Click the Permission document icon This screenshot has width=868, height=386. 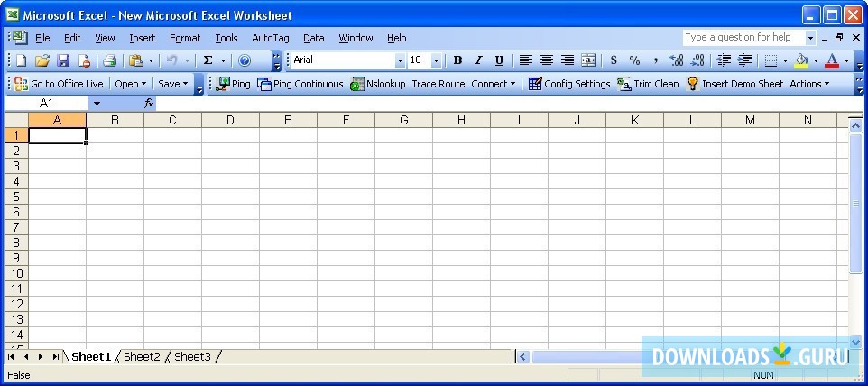point(84,60)
